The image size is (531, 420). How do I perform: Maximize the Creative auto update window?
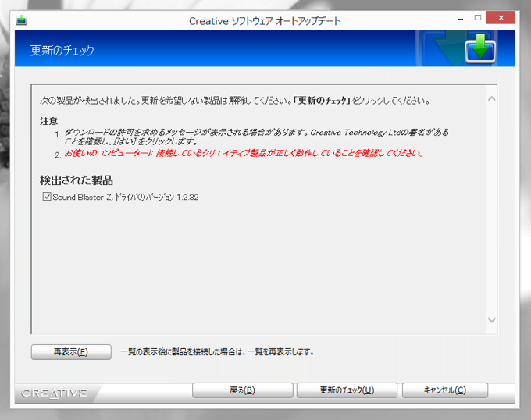coord(478,18)
